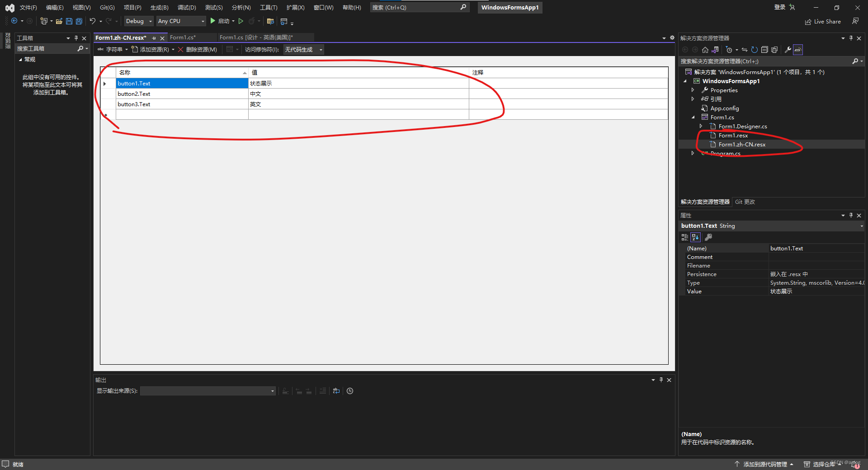Collapse the WindowsFormsApp1 project node

coord(685,81)
